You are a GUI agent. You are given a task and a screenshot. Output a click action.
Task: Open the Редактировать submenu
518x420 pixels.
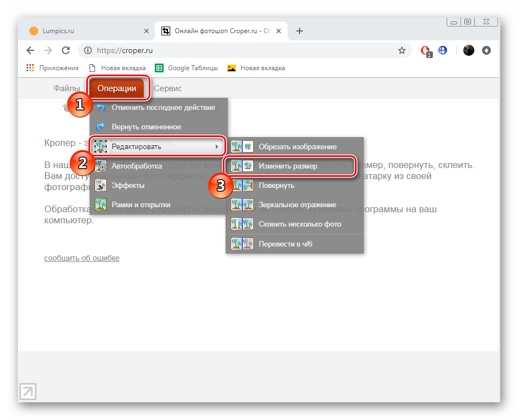click(159, 146)
